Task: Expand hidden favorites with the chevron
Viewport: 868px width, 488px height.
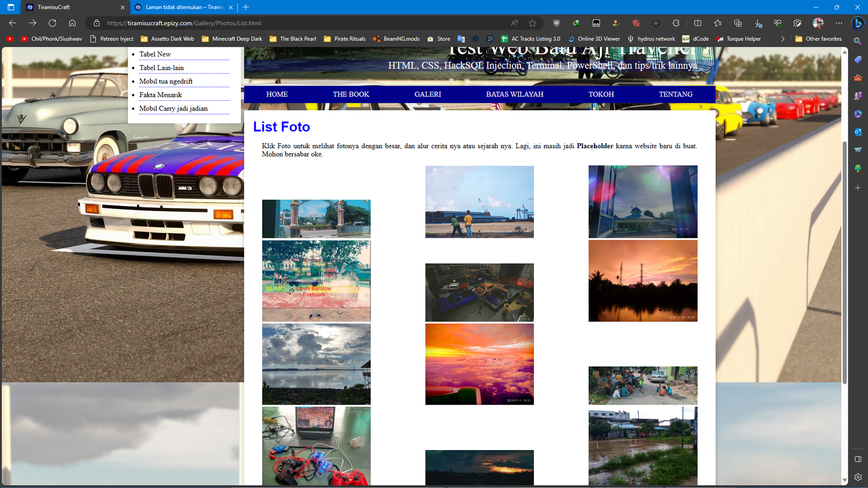Action: [782, 38]
